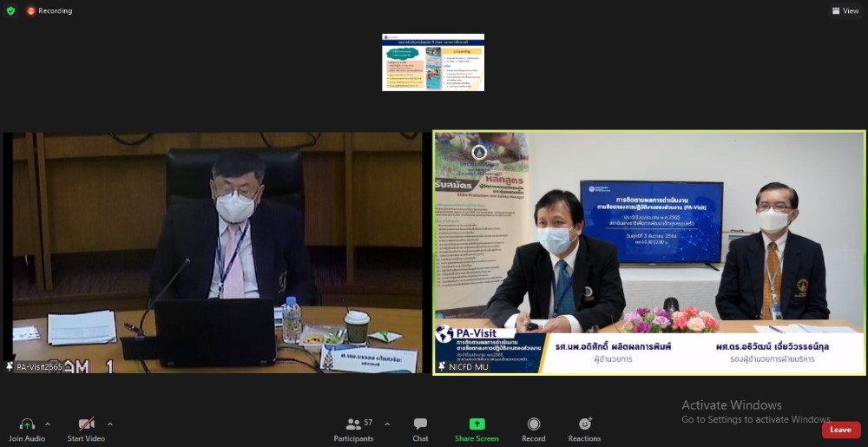Expand video options arrow beside Start Video
The image size is (868, 447).
click(109, 424)
